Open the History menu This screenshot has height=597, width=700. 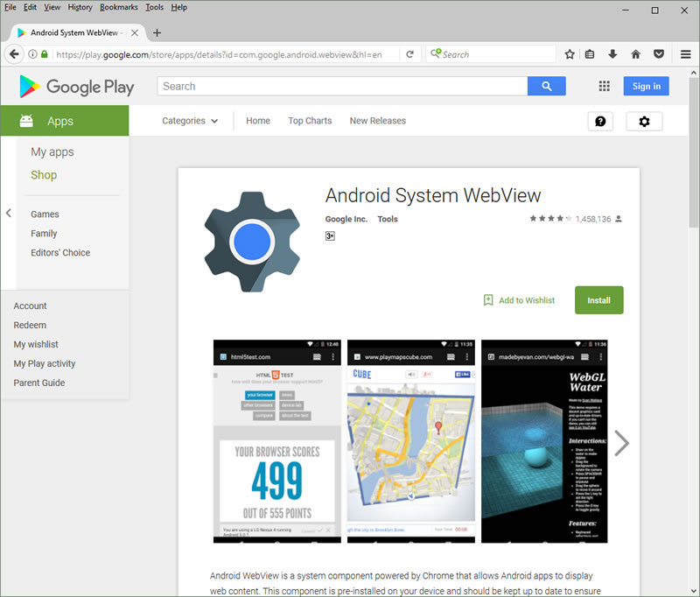point(80,7)
